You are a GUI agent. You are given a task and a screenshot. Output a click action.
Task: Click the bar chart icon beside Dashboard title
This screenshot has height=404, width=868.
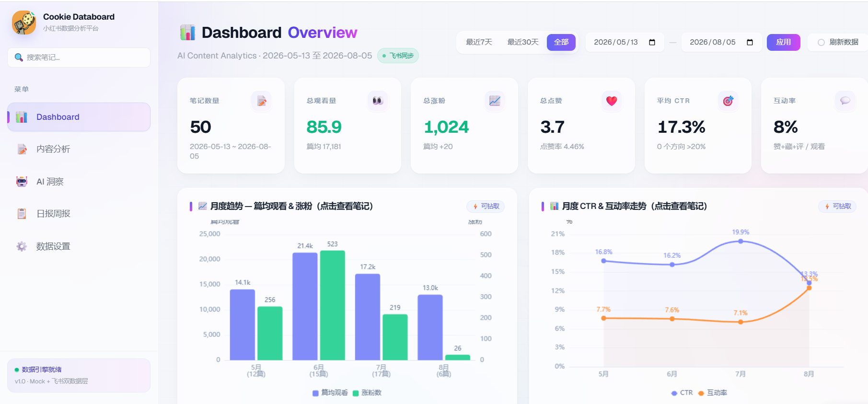tap(188, 33)
